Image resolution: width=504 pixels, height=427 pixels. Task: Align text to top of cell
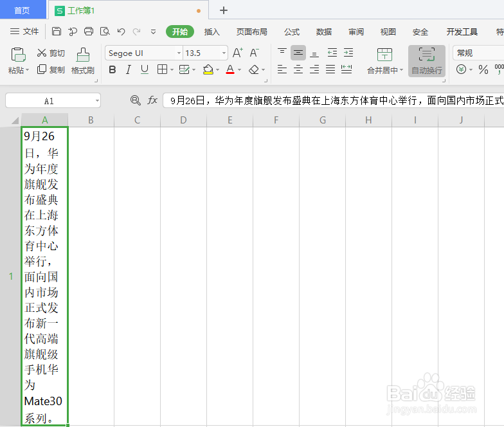(282, 53)
